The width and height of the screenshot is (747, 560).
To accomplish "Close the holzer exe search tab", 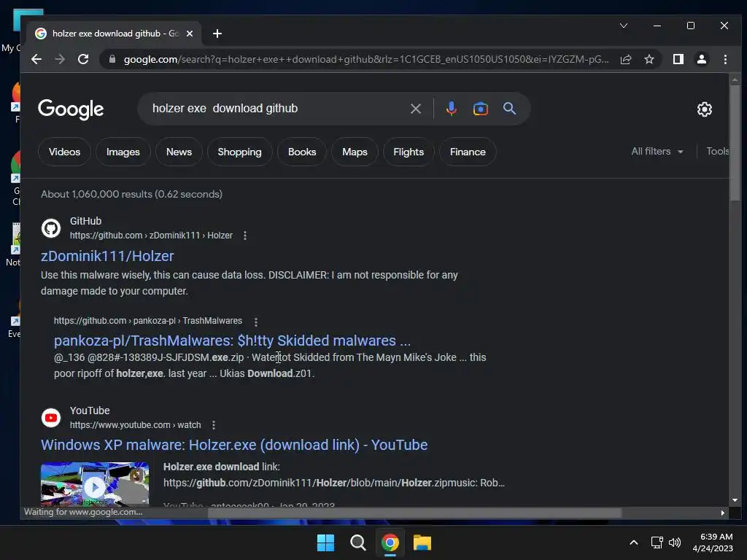I will click(190, 34).
